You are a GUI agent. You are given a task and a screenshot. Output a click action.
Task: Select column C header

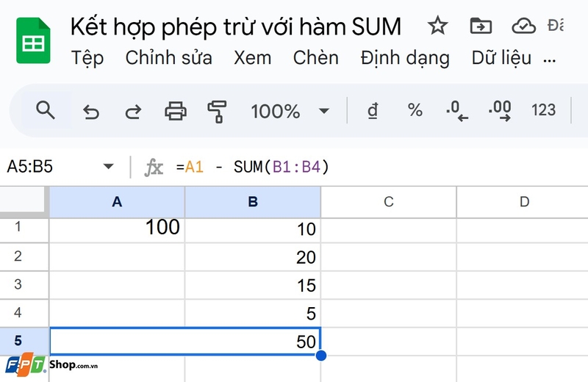coord(389,202)
